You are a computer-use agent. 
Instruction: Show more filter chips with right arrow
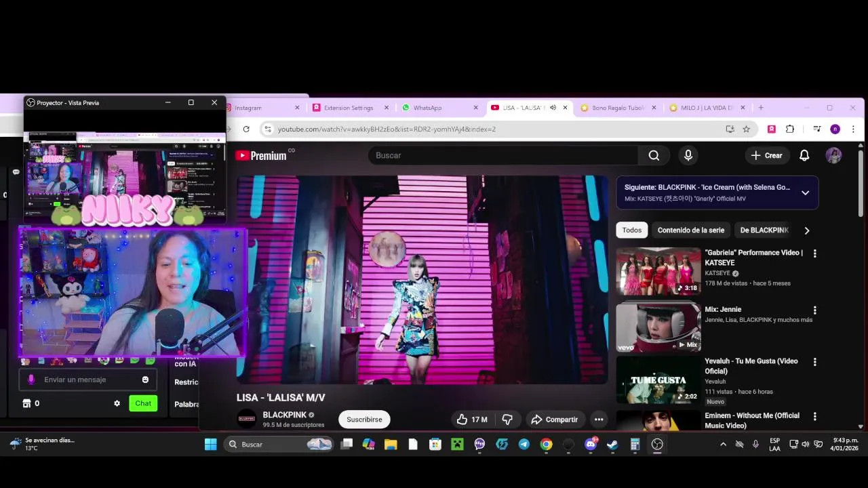806,230
